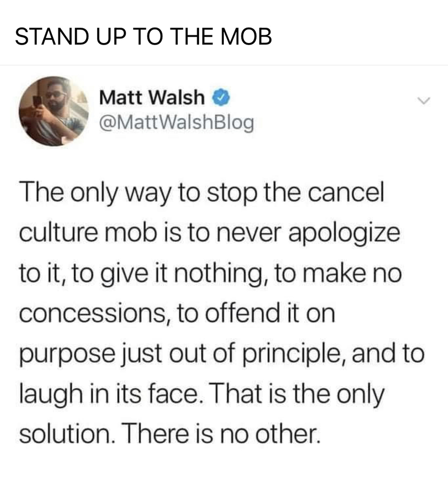Click the word 'concessions' in the tweet
The width and height of the screenshot is (448, 482).
point(93,314)
